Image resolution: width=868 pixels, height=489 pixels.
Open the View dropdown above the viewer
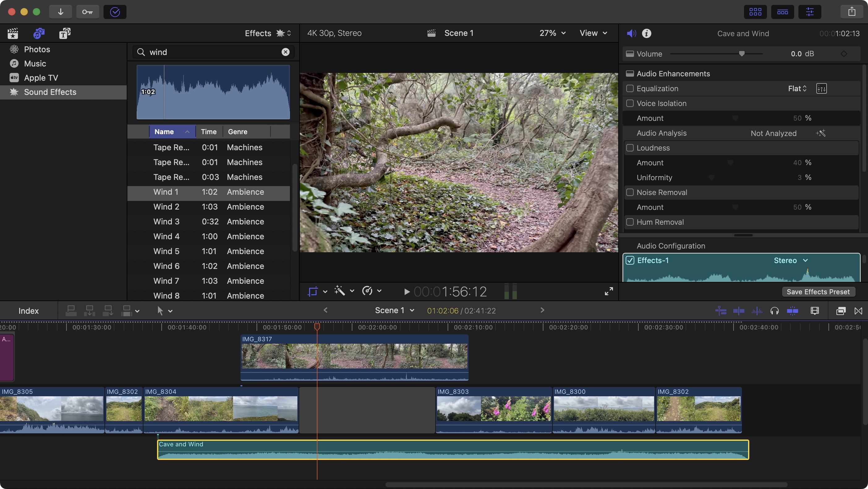click(593, 33)
